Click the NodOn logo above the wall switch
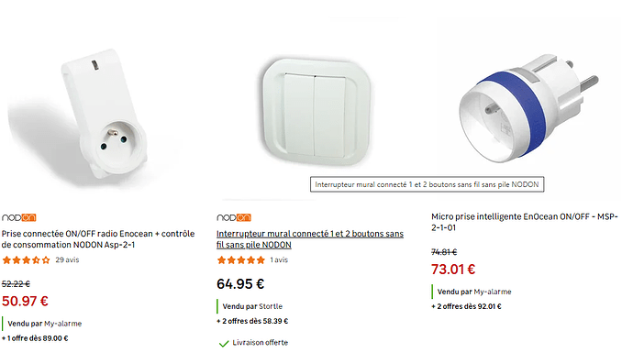633x364 pixels. tap(234, 217)
